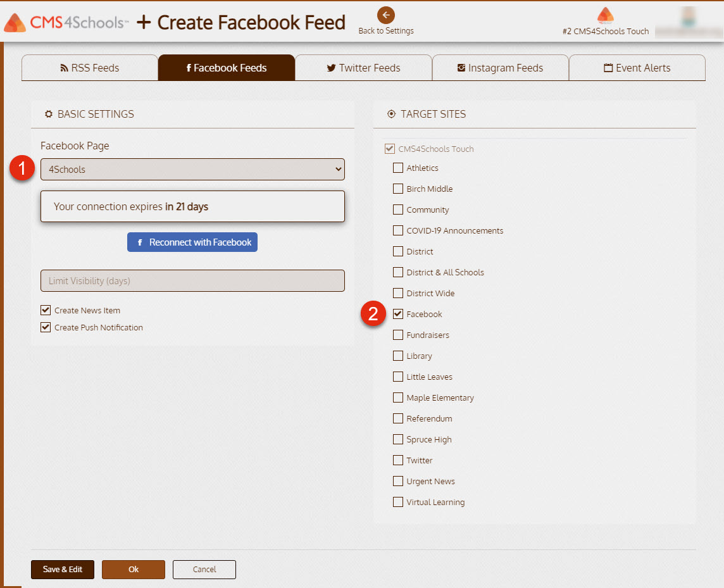Image resolution: width=724 pixels, height=588 pixels.
Task: Click the #2 CMS4Schools Touch label
Action: pyautogui.click(x=605, y=32)
